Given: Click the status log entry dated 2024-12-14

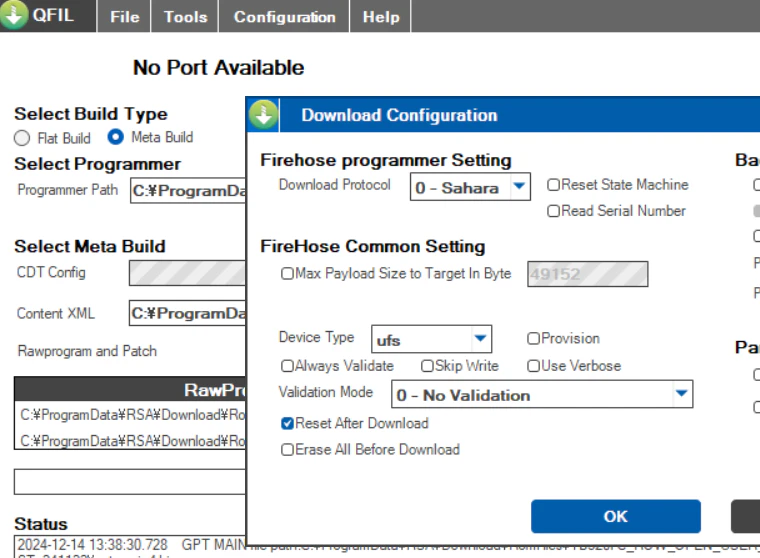Looking at the screenshot, I should coord(131,545).
